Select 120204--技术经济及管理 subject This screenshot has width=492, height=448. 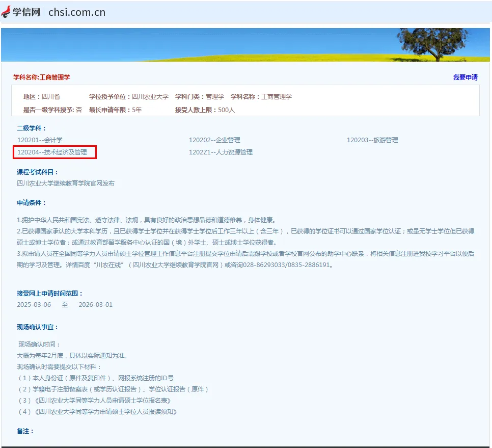point(52,152)
